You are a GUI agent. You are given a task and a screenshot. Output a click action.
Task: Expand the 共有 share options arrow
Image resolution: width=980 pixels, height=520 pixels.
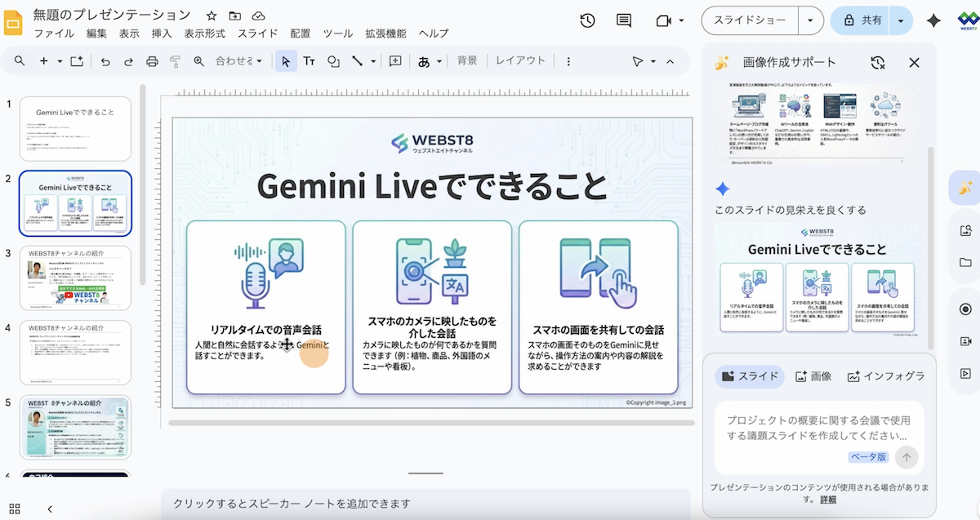pos(901,20)
